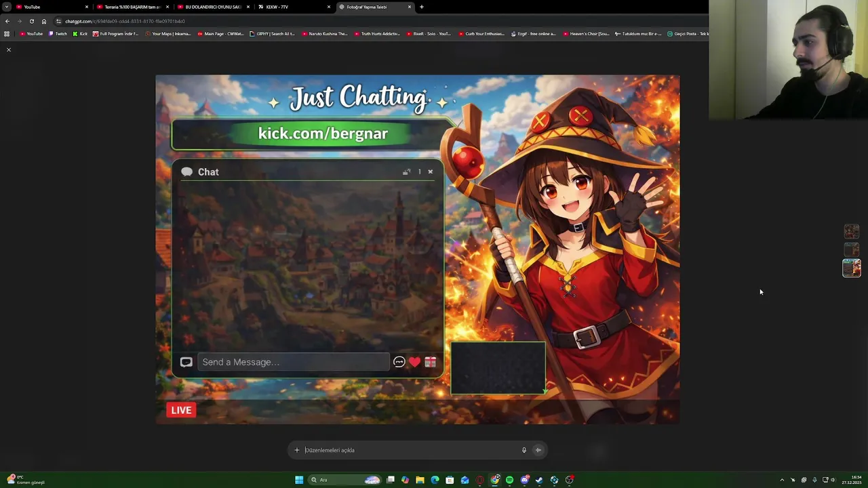
Task: Switch to the Terraria %100 BAŞARIM tab
Action: [x=132, y=7]
